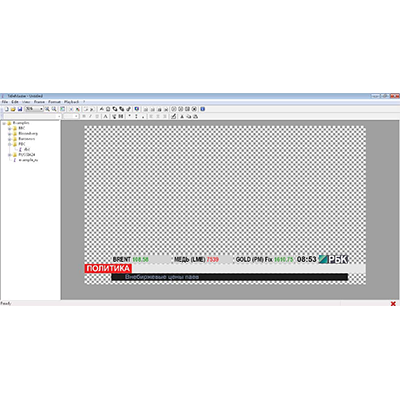Select the RUSSIA24 folder label
Viewport: 400px width, 400px height.
click(27, 155)
